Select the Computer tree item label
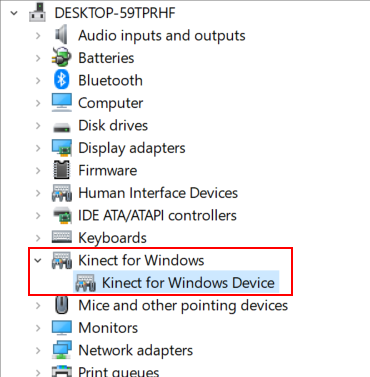The image size is (370, 377). (x=110, y=103)
